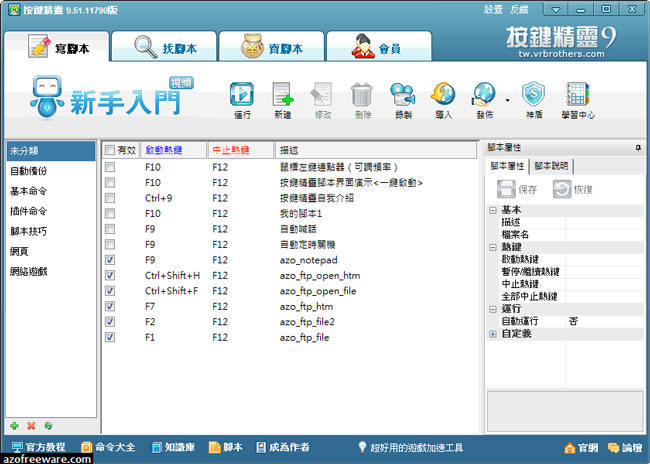The width and height of the screenshot is (650, 464).
Task: Open the 學習中心 learning center
Action: pos(578,98)
